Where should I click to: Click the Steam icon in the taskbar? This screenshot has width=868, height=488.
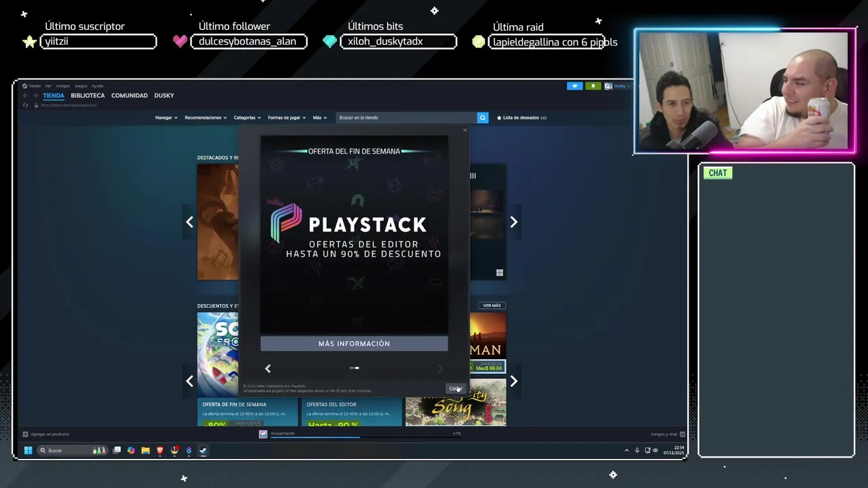pyautogui.click(x=203, y=450)
